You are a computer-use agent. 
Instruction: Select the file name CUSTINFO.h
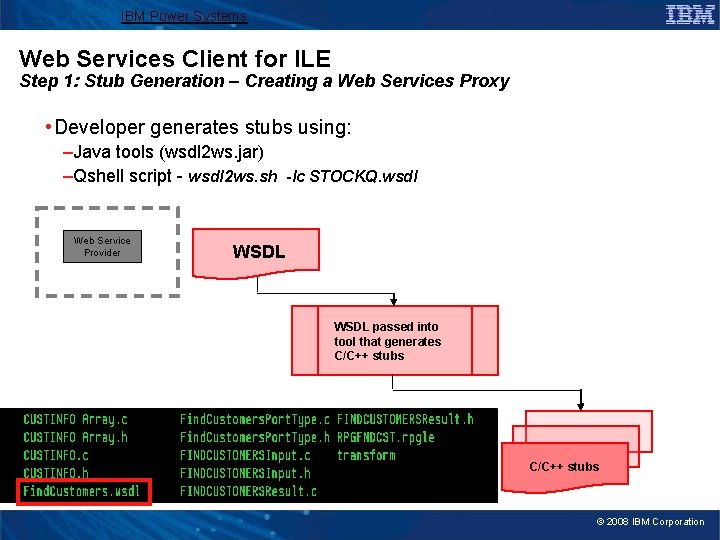click(56, 472)
